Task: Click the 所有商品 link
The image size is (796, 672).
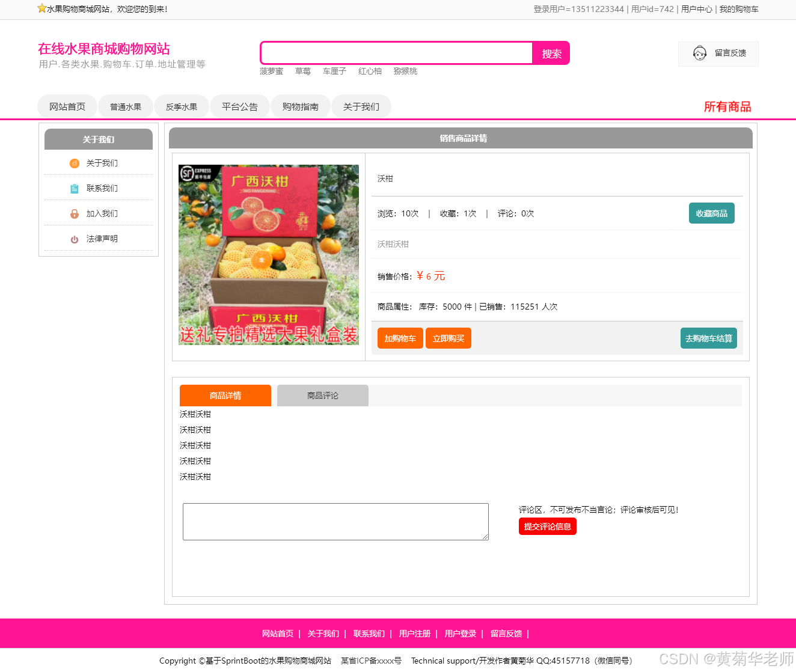Action: pos(727,106)
